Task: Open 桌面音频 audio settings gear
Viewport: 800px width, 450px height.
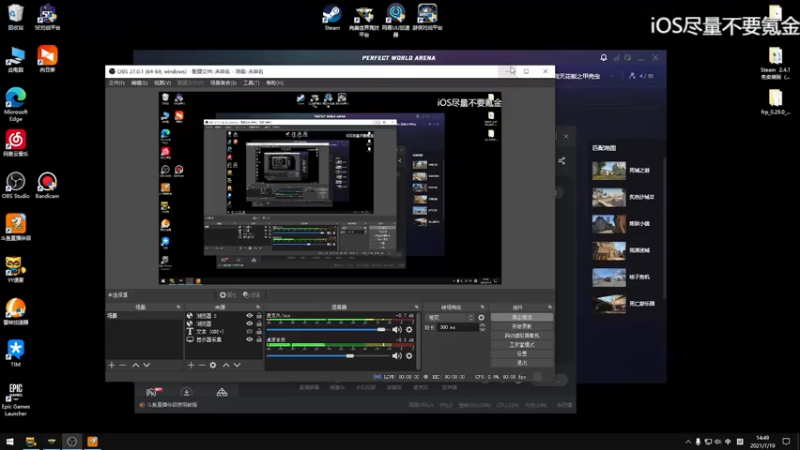Action: click(x=409, y=356)
